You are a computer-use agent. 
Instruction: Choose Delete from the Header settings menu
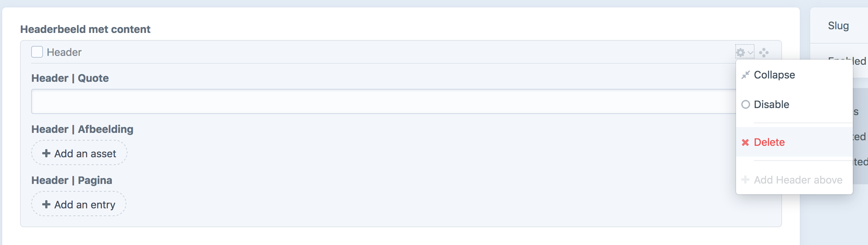(x=769, y=142)
